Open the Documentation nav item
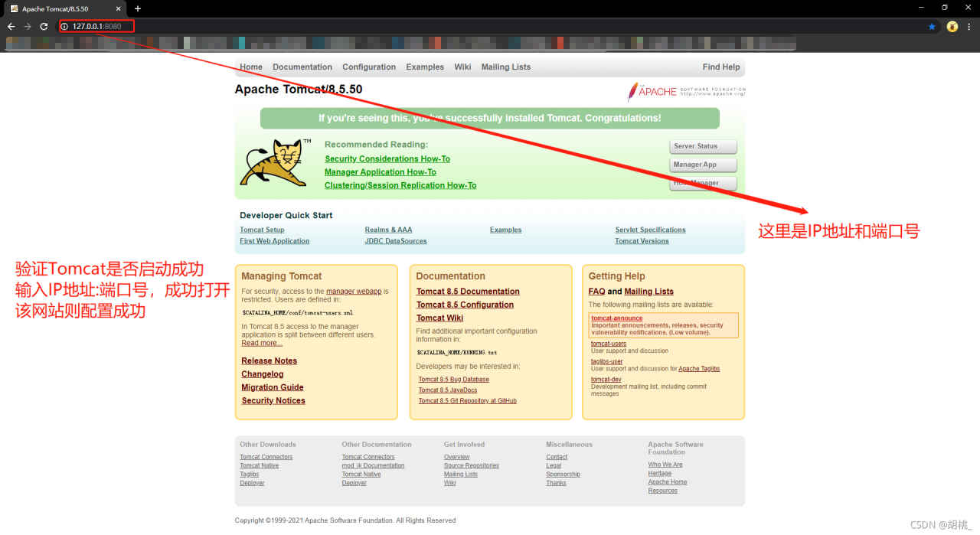The image size is (980, 535). coord(302,67)
